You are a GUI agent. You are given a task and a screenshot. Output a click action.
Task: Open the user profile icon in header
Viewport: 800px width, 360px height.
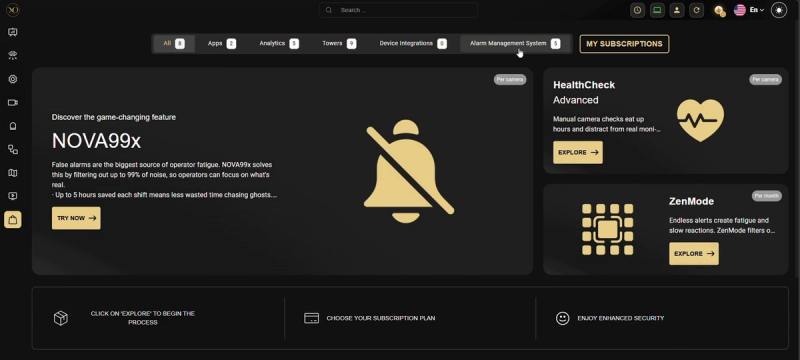[677, 10]
